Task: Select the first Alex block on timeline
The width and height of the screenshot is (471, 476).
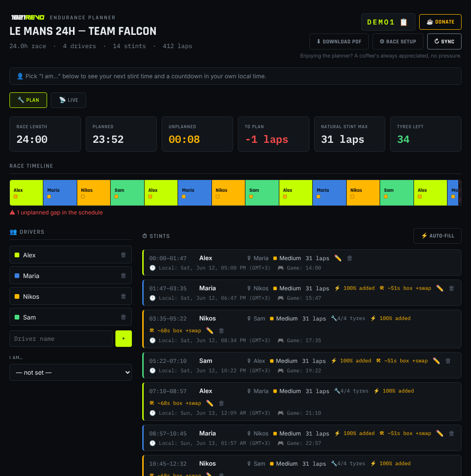Action: pyautogui.click(x=26, y=193)
